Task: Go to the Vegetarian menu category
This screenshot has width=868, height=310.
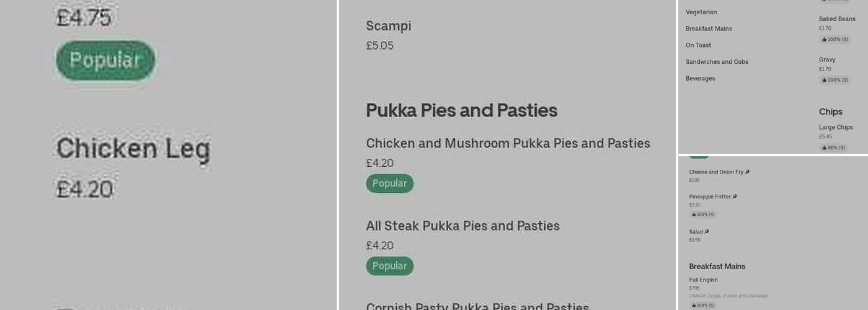Action: [701, 12]
